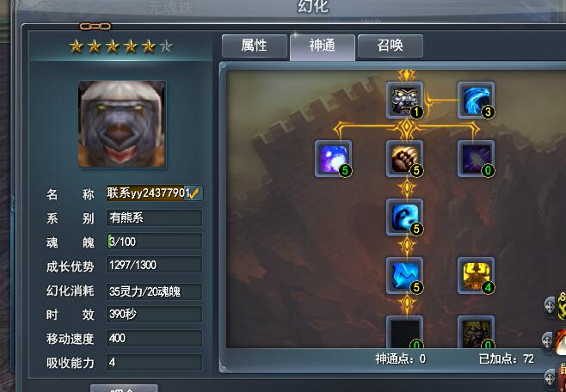
Task: Click the partially visible bottom button
Action: tap(124, 388)
